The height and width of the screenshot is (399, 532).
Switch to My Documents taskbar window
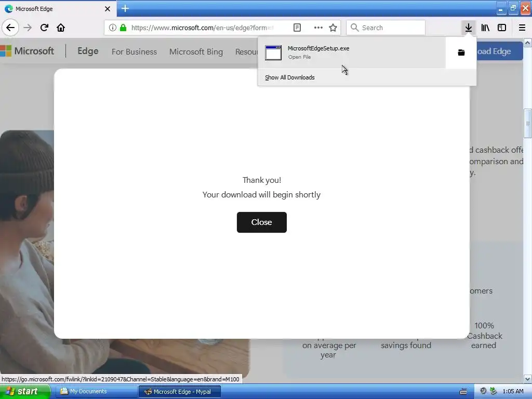[96, 392]
